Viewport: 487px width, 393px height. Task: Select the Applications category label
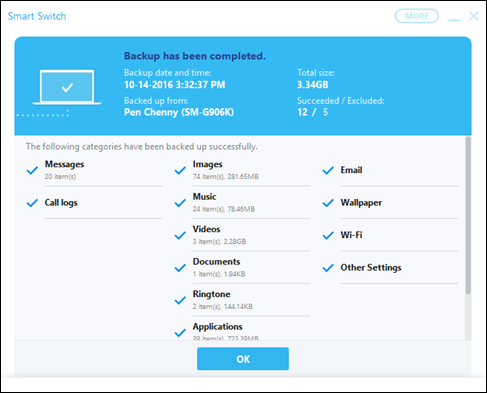pos(217,327)
